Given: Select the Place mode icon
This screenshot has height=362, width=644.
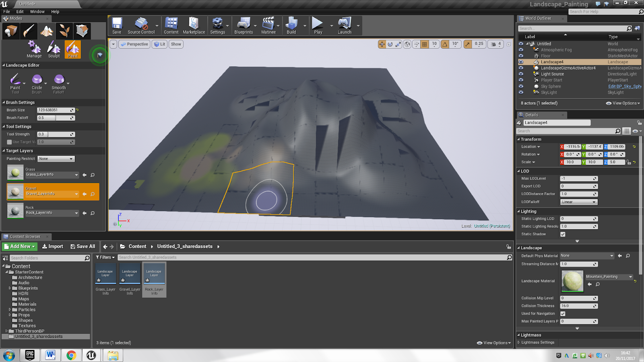Looking at the screenshot, I should click(x=11, y=31).
